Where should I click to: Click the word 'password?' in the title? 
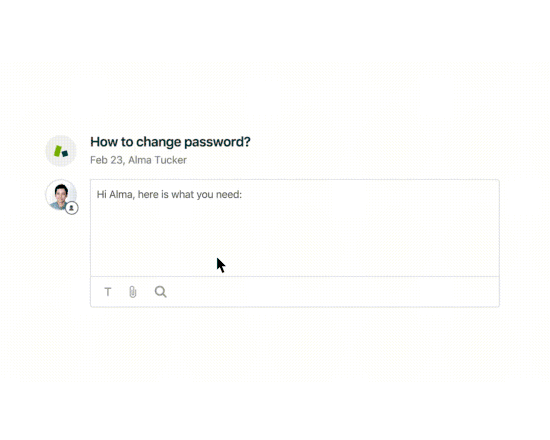point(217,142)
